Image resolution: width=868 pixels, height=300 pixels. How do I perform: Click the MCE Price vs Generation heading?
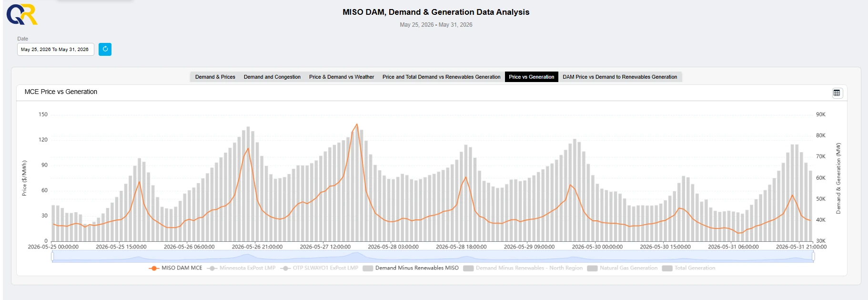pos(61,92)
